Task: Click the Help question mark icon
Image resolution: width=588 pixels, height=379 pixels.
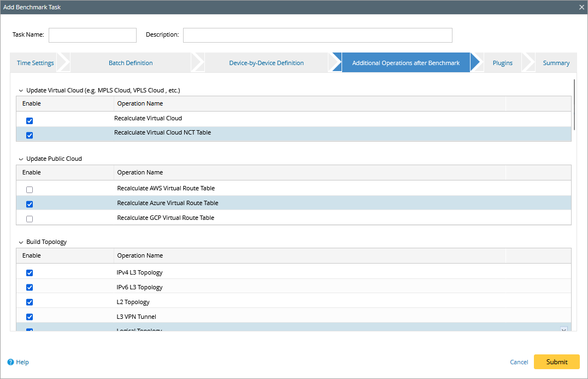Action: (10, 362)
